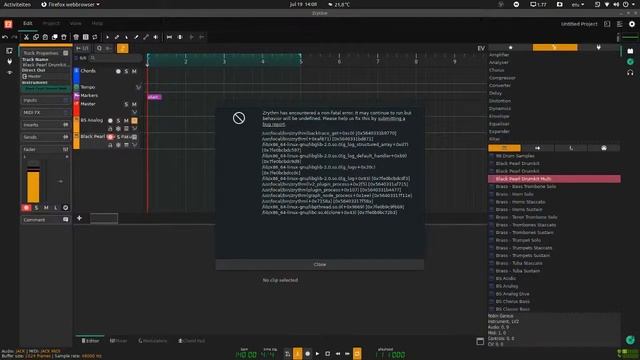Expand the MIDI FX section

coord(45,112)
